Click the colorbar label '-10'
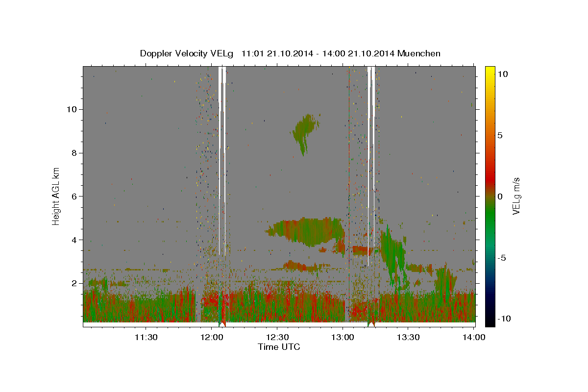This screenshot has width=588, height=392. [504, 319]
